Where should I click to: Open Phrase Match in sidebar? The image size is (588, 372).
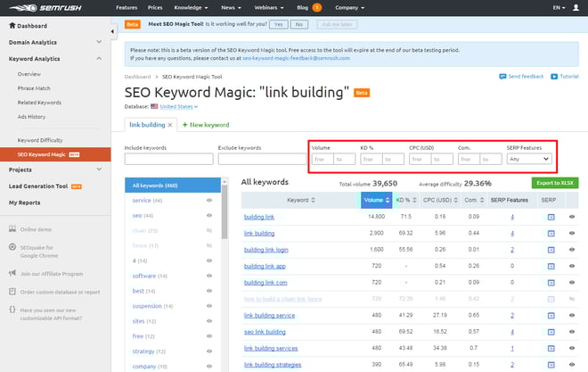(x=34, y=88)
